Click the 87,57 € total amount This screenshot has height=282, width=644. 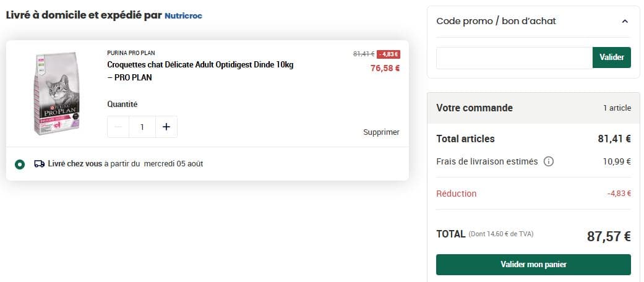click(609, 236)
